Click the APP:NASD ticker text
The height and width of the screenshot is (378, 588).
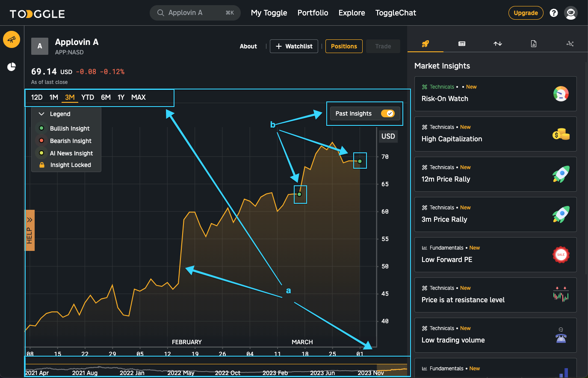pos(69,52)
